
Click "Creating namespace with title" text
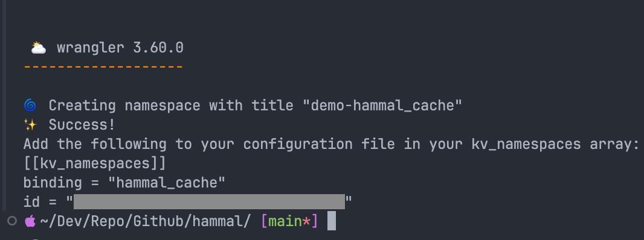pyautogui.click(x=171, y=106)
